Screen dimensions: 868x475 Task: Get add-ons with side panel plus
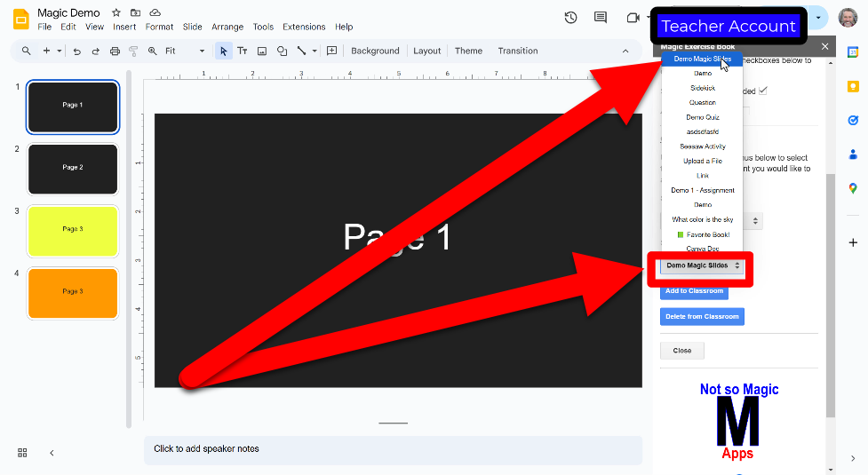tap(853, 242)
